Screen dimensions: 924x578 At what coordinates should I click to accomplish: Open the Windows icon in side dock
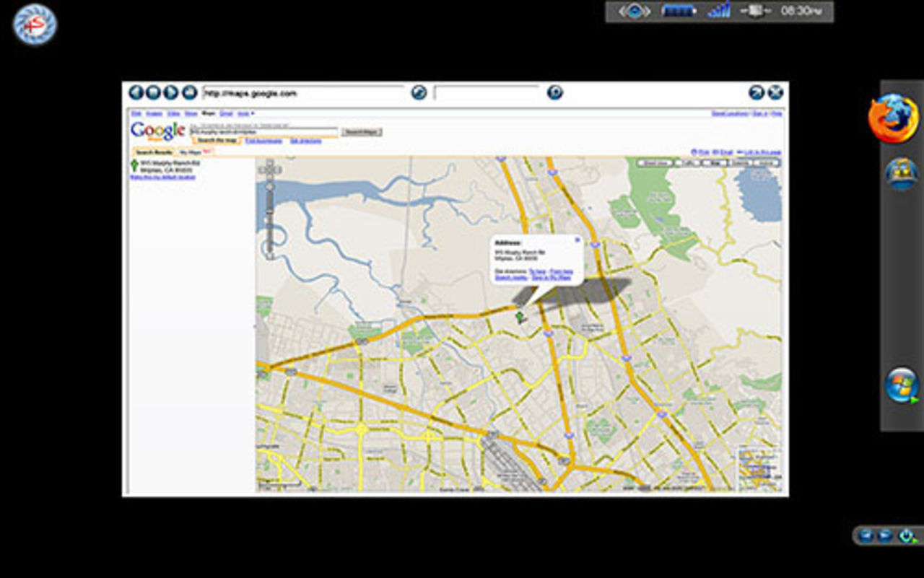coord(902,385)
